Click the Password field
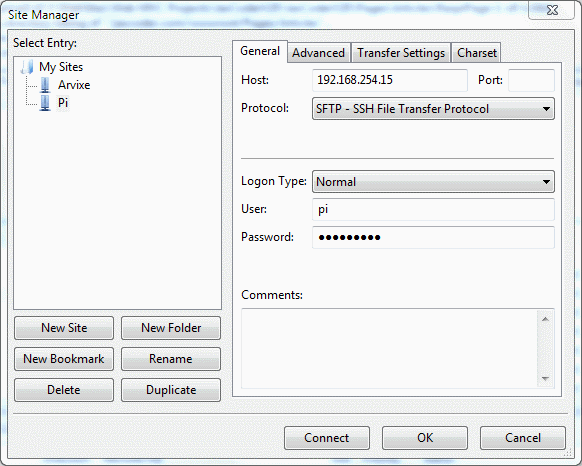This screenshot has height=466, width=582. [433, 237]
